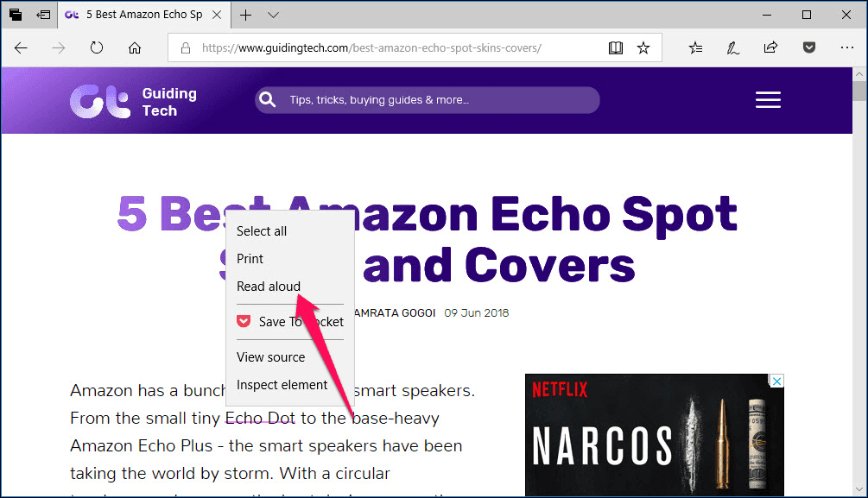Image resolution: width=868 pixels, height=498 pixels.
Task: Click the Forward navigation arrow
Action: tap(58, 48)
